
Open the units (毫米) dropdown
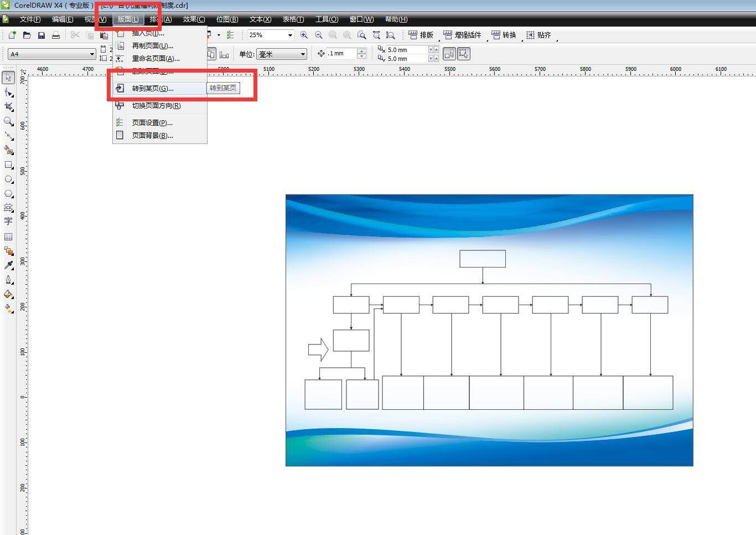[x=303, y=54]
